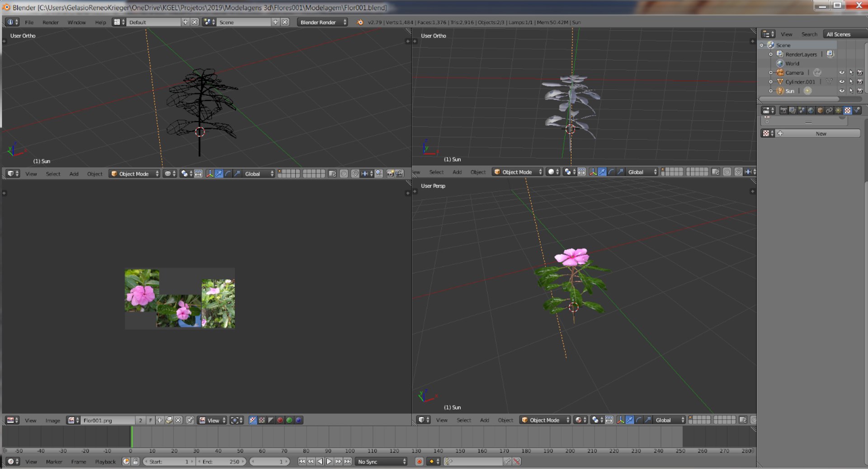This screenshot has width=868, height=469.
Task: Open the All Scenes display mode dropdown
Action: click(844, 34)
